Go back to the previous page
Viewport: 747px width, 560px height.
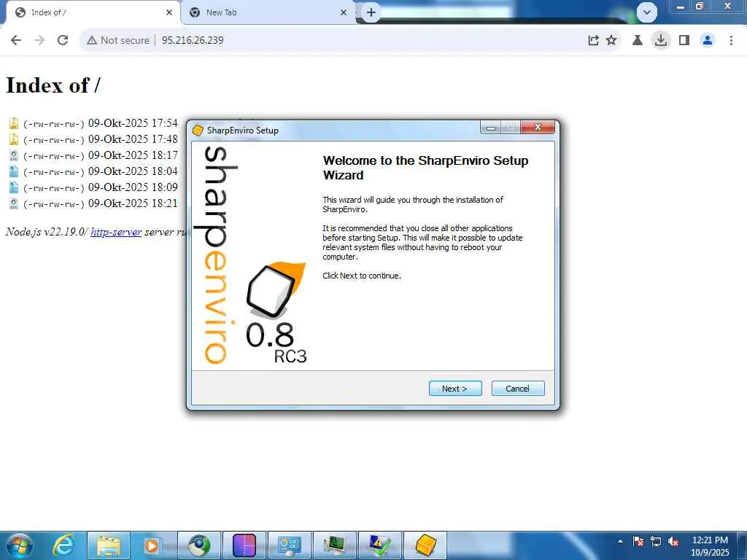pyautogui.click(x=16, y=41)
